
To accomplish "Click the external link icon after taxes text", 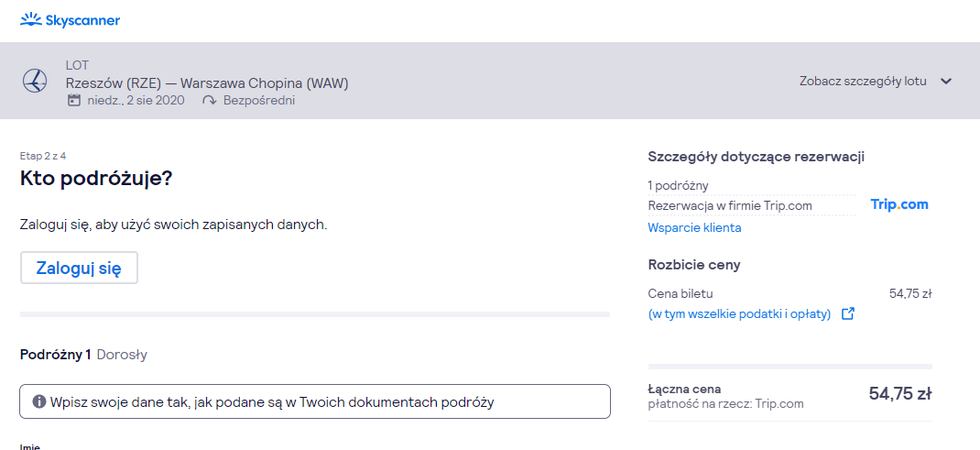I will pos(848,313).
